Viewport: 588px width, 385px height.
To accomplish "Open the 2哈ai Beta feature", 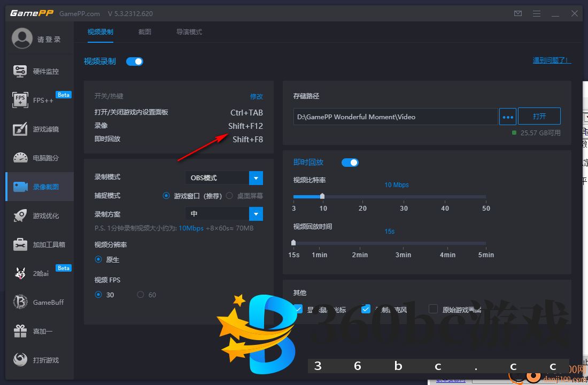I will (39, 273).
